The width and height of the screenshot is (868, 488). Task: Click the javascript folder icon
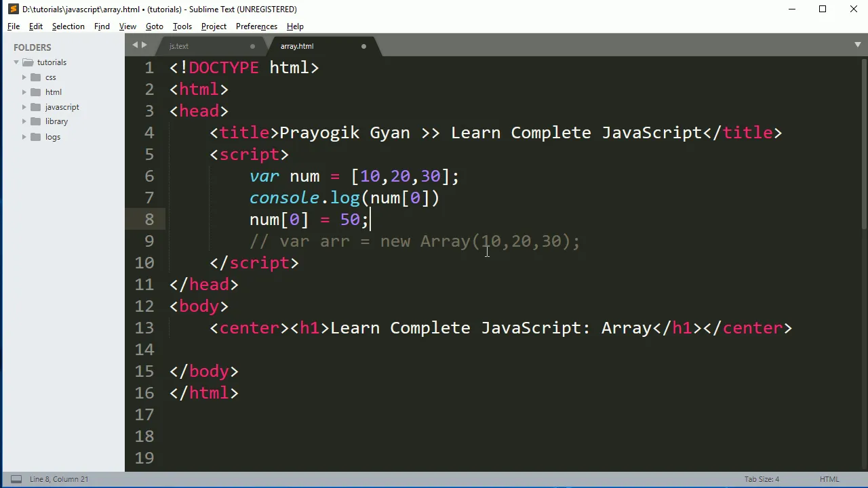[36, 107]
